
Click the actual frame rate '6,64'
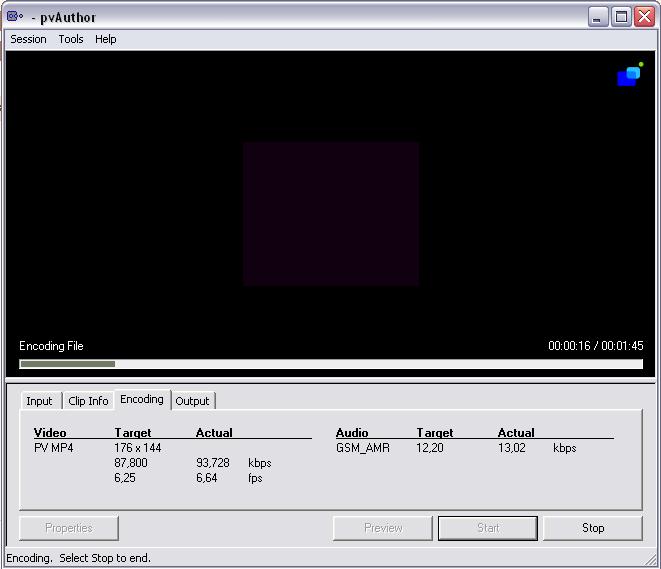(207, 478)
